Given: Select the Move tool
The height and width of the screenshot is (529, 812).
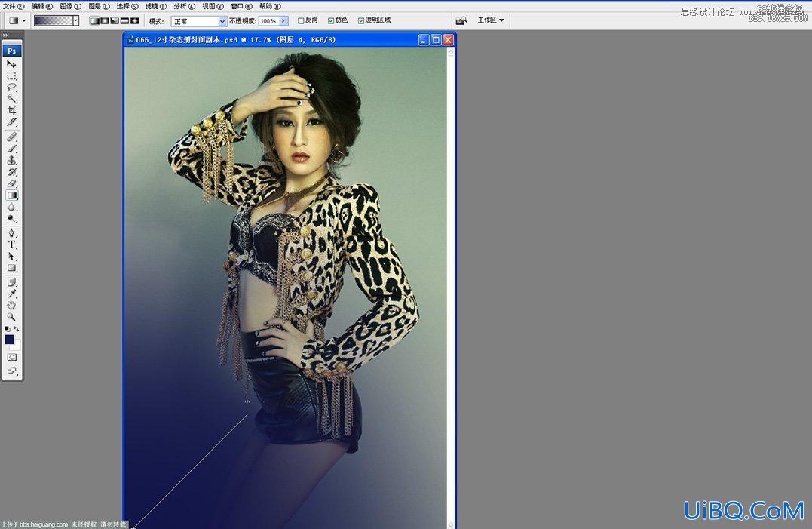Looking at the screenshot, I should pyautogui.click(x=11, y=63).
